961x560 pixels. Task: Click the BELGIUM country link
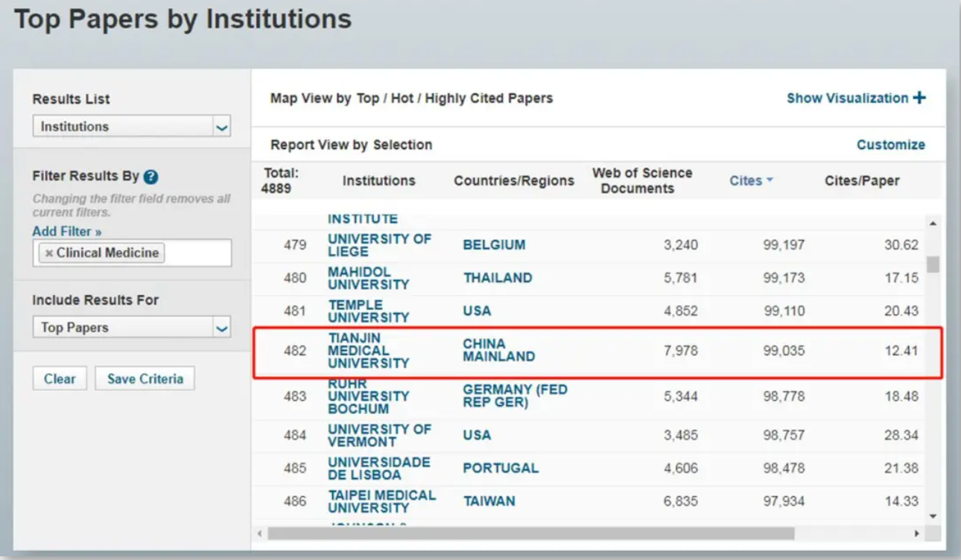pos(494,245)
